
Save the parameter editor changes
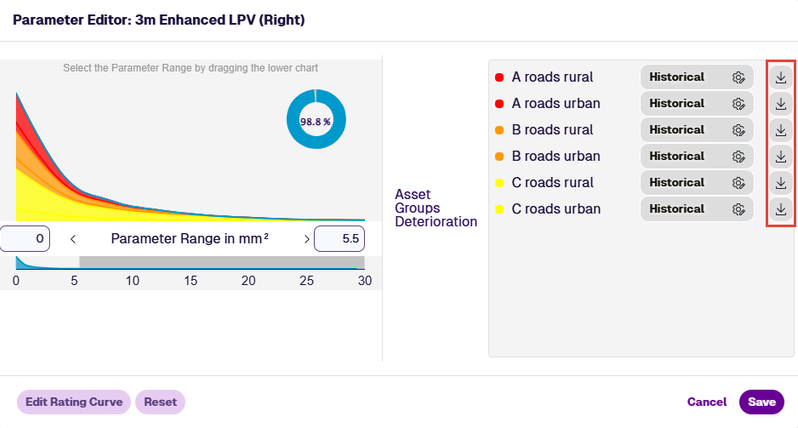click(761, 402)
